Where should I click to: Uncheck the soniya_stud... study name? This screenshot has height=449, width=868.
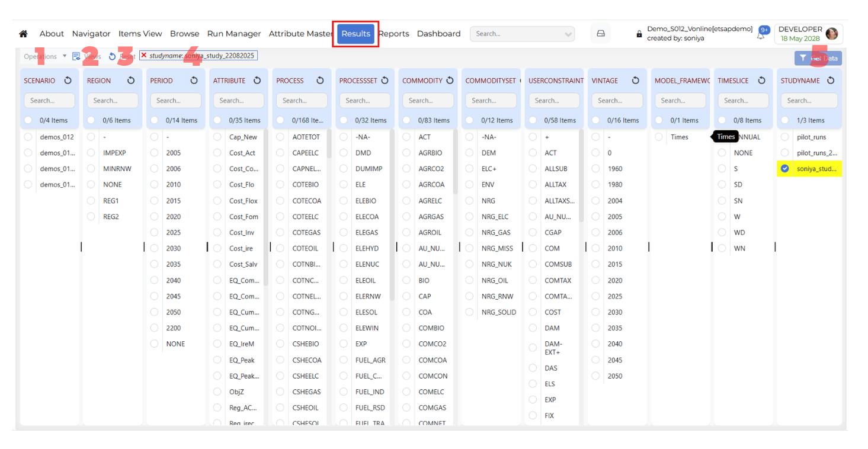point(785,169)
